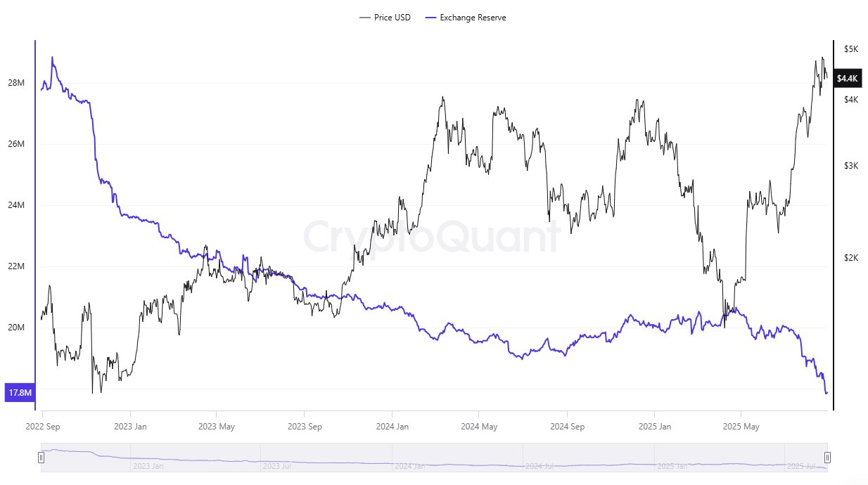The height and width of the screenshot is (485, 868).
Task: Click the CryptoQuant watermark in chart center
Action: point(431,236)
